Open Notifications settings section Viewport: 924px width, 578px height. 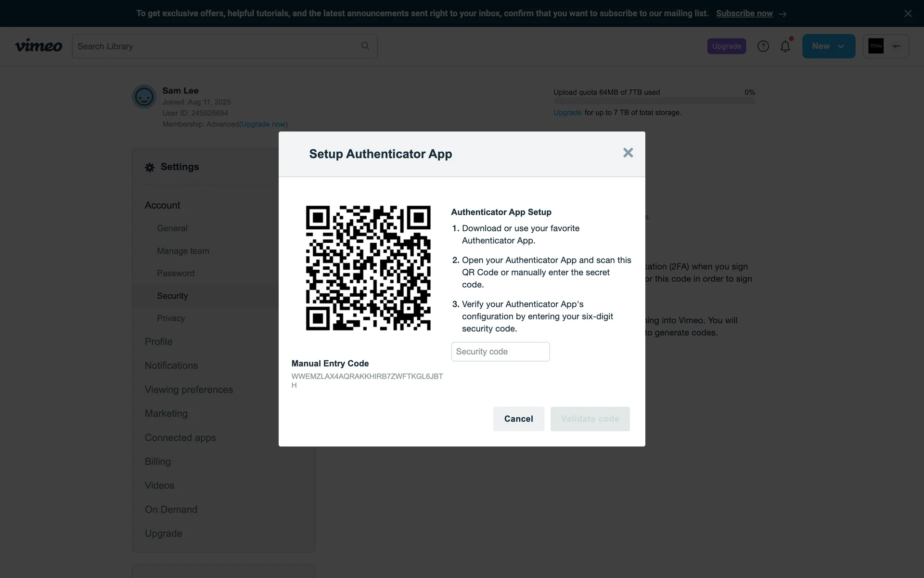click(x=171, y=366)
